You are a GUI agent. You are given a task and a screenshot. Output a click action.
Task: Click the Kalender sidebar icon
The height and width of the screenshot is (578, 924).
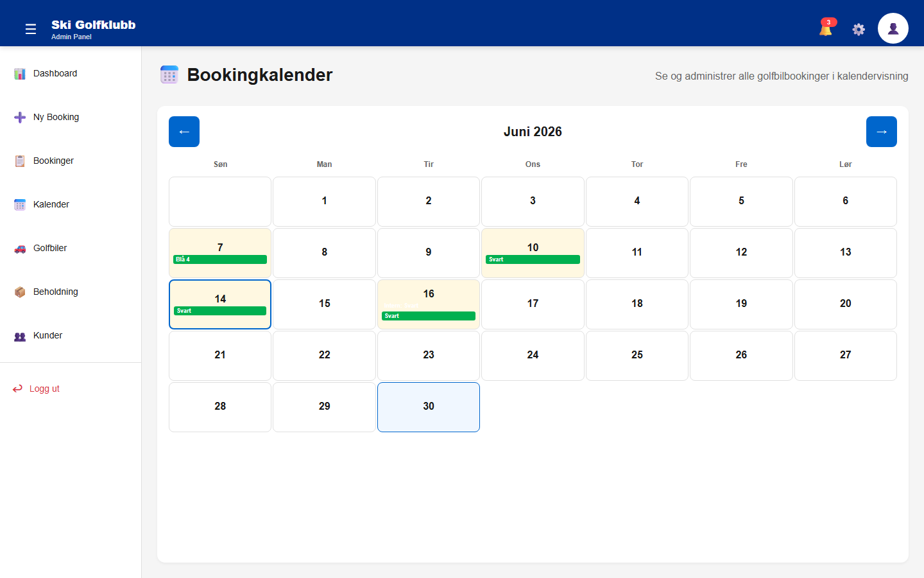point(20,205)
